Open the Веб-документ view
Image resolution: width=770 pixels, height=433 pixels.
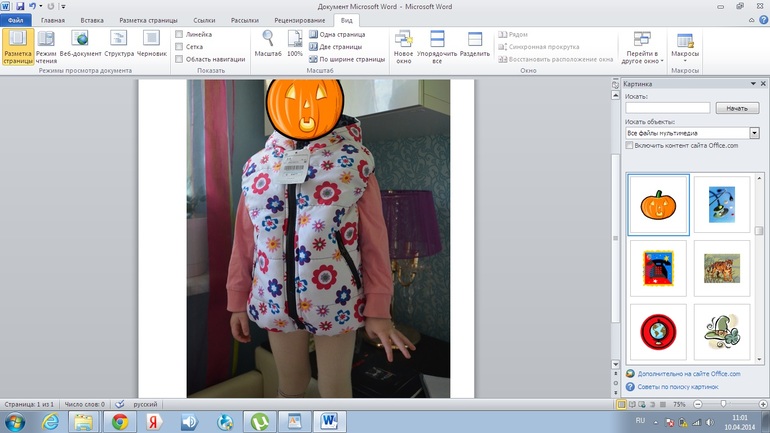pos(80,40)
